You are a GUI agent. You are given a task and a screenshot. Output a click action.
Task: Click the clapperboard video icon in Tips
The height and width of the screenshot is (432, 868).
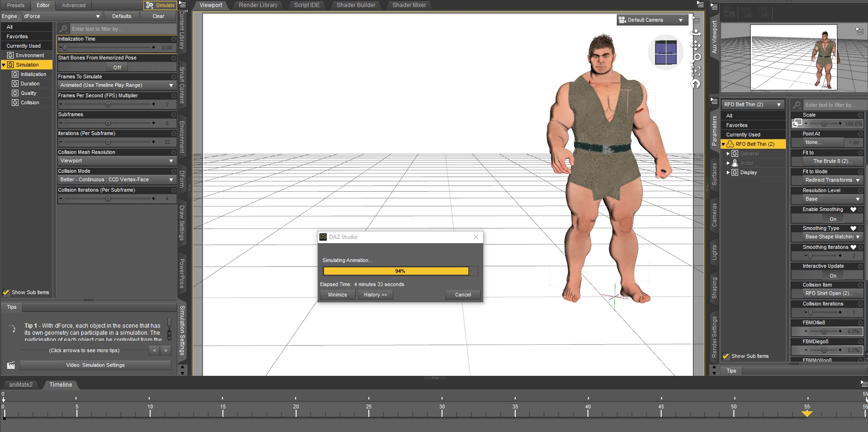(11, 365)
